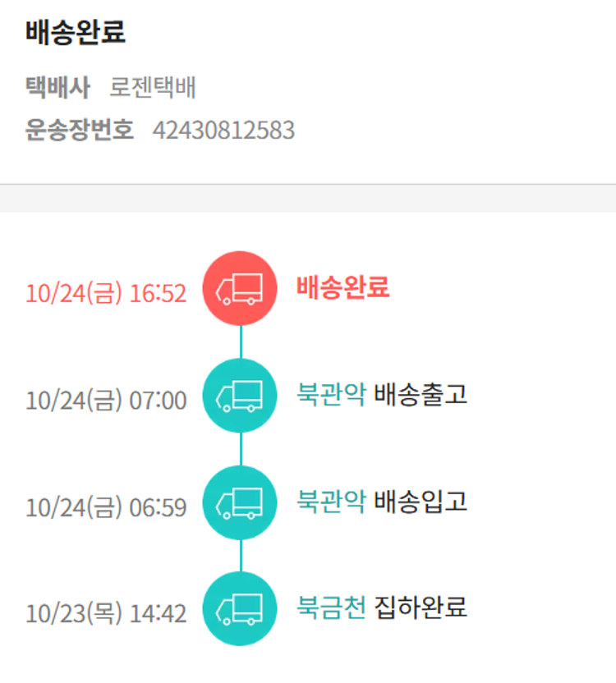Image resolution: width=616 pixels, height=683 pixels.
Task: Click the 배송입고 status label
Action: 421,502
